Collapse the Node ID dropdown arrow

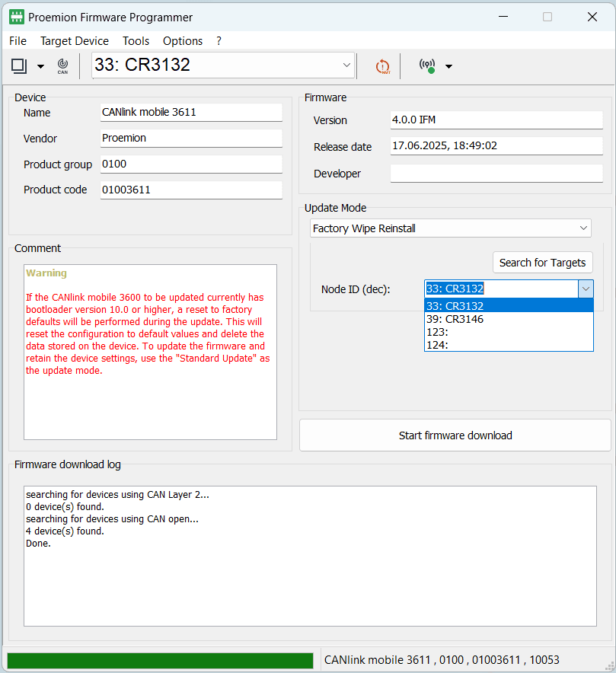(x=586, y=289)
